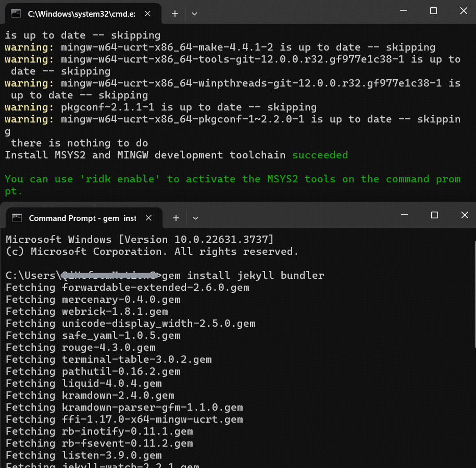This screenshot has width=476, height=468.
Task: Click the cmd icon on the system32 cmd.exe tab
Action: click(17, 14)
